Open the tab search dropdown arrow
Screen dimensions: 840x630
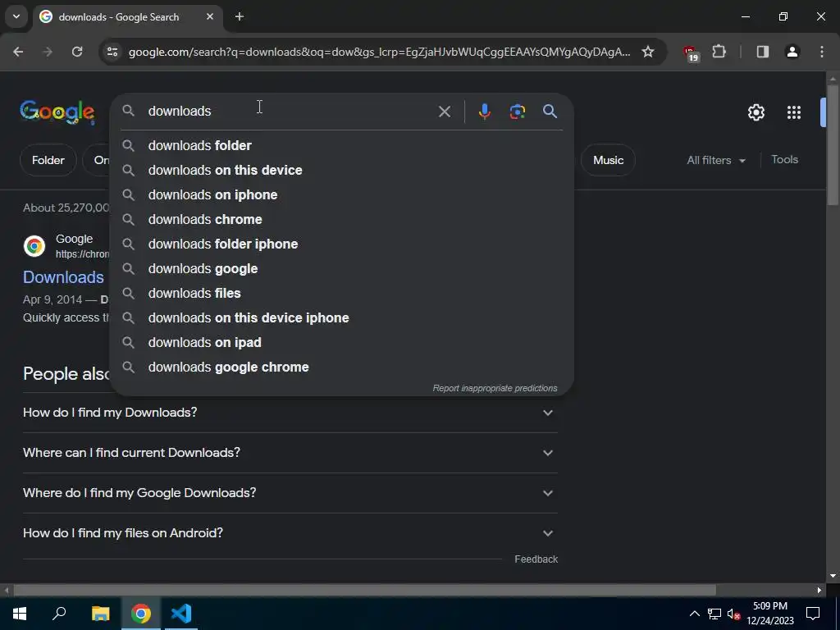pos(16,16)
